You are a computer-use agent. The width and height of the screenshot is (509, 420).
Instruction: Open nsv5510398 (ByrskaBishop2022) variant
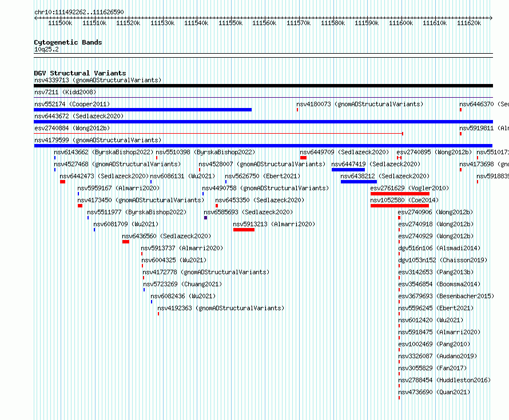click(205, 152)
